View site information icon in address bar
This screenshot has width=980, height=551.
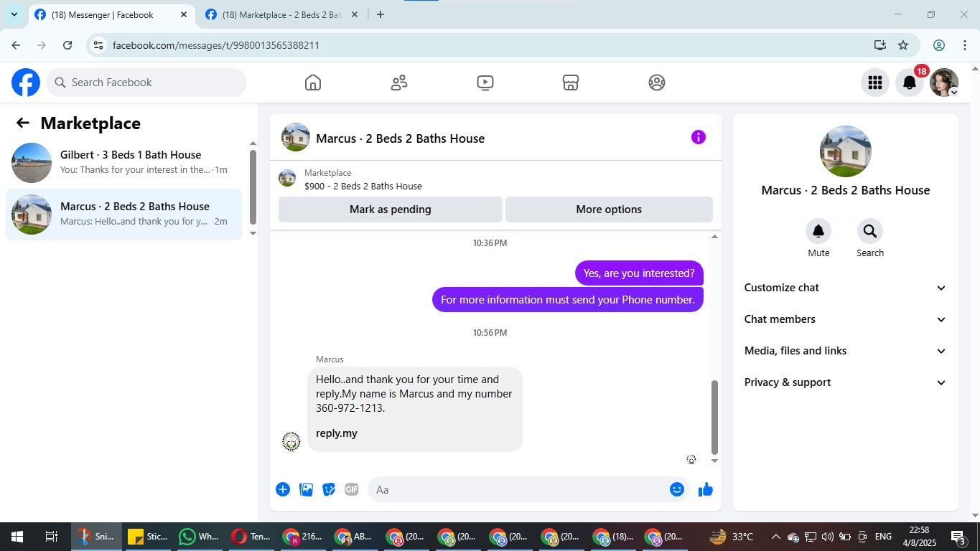tap(98, 45)
